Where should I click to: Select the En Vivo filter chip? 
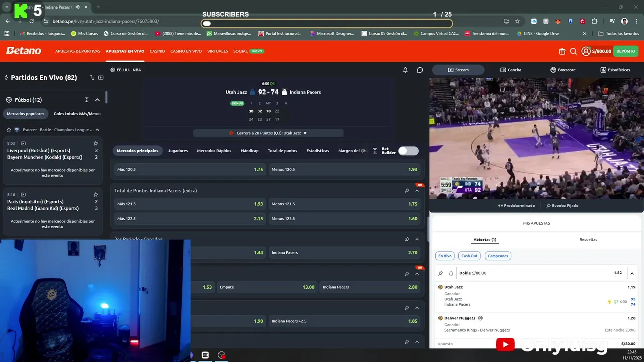tap(445, 256)
